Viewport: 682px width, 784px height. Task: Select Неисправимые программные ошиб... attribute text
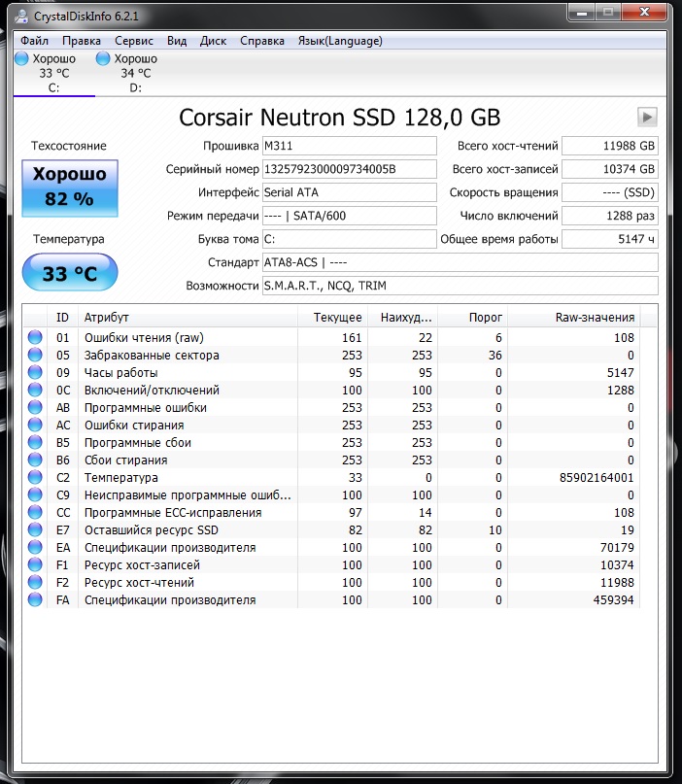(188, 495)
